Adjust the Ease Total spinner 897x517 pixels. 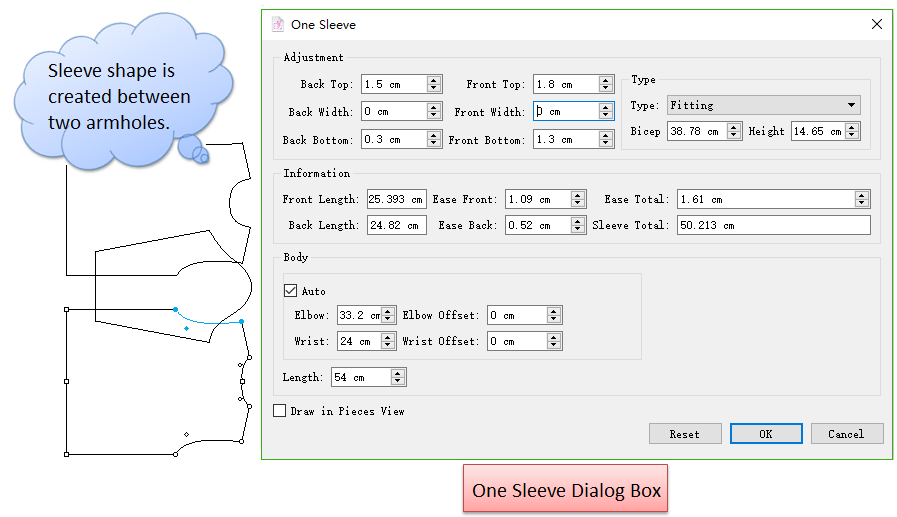pyautogui.click(x=862, y=200)
